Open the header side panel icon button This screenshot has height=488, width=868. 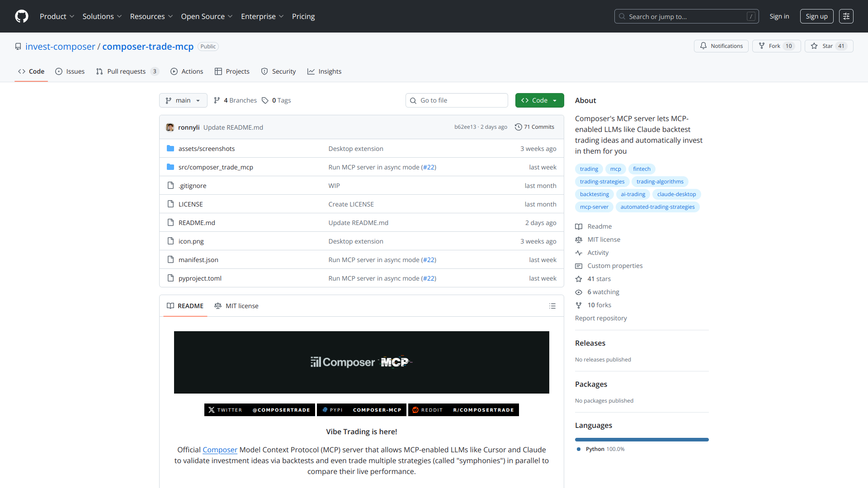846,16
